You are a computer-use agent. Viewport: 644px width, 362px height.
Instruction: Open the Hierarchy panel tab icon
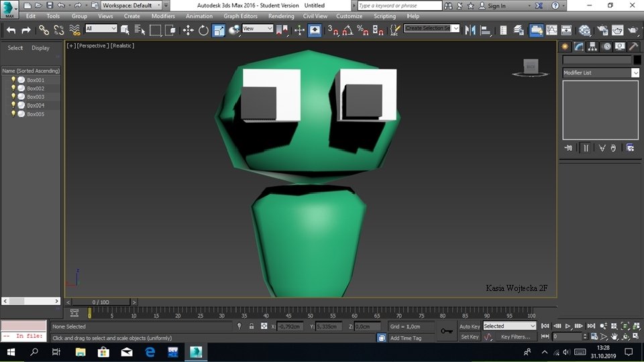591,46
